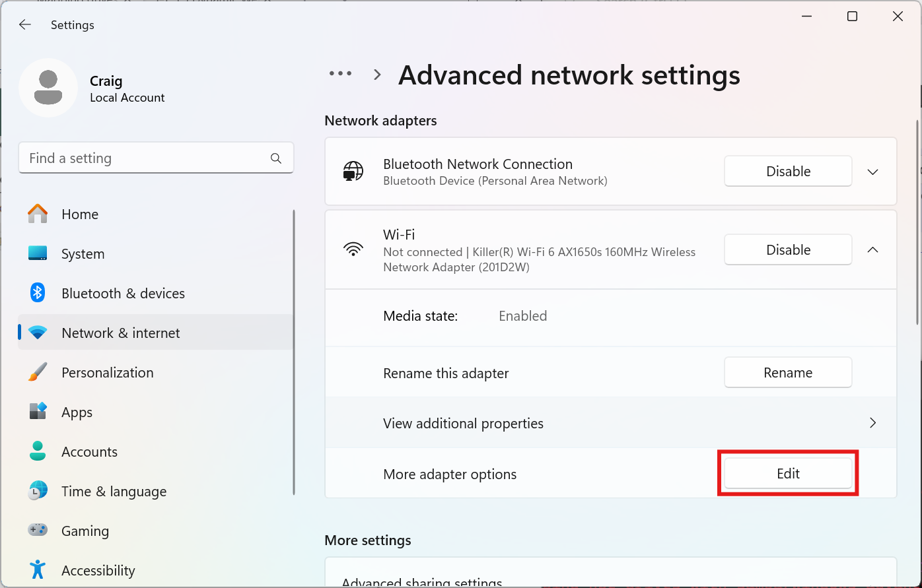922x588 pixels.
Task: Click the Find a setting field
Action: (x=156, y=158)
